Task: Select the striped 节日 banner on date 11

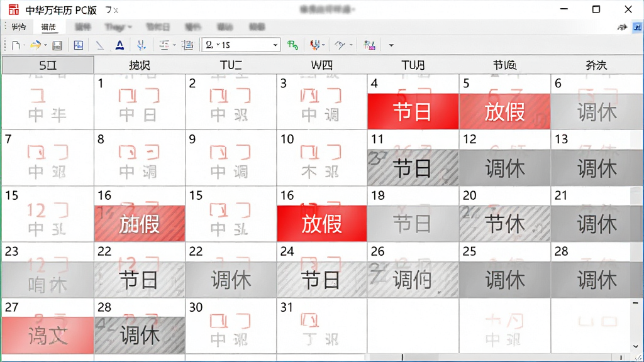Action: [x=413, y=168]
